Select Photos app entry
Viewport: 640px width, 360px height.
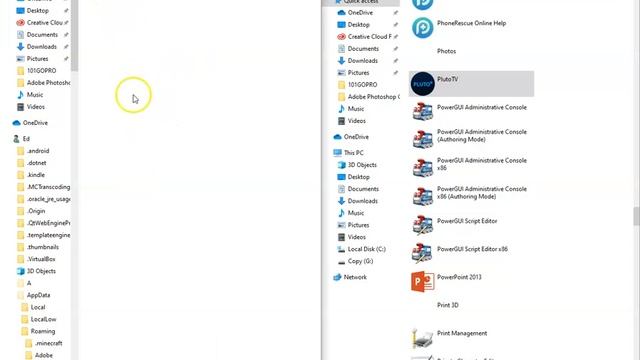446,51
